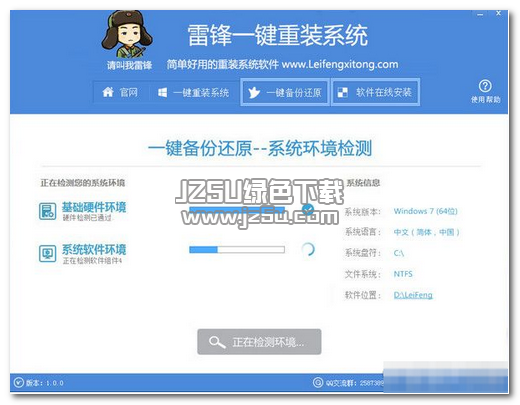Viewport: 520px width, 405px height.
Task: Click the 雷锋一键重装系统 title
Action: tap(278, 35)
